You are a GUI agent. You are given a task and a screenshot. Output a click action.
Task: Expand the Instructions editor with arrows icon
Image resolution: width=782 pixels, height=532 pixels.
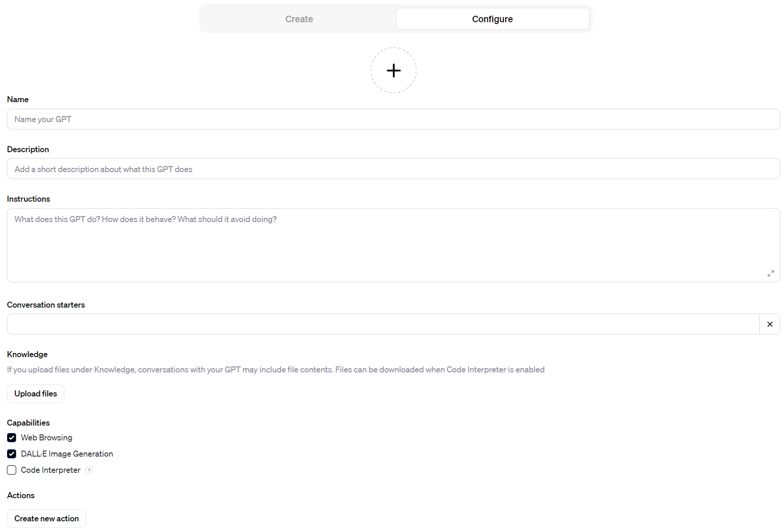tap(770, 273)
